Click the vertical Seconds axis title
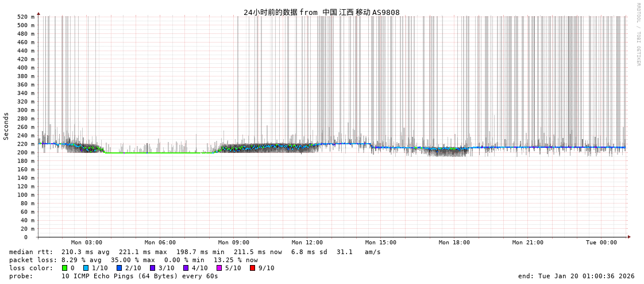The image size is (644, 284). [6, 126]
